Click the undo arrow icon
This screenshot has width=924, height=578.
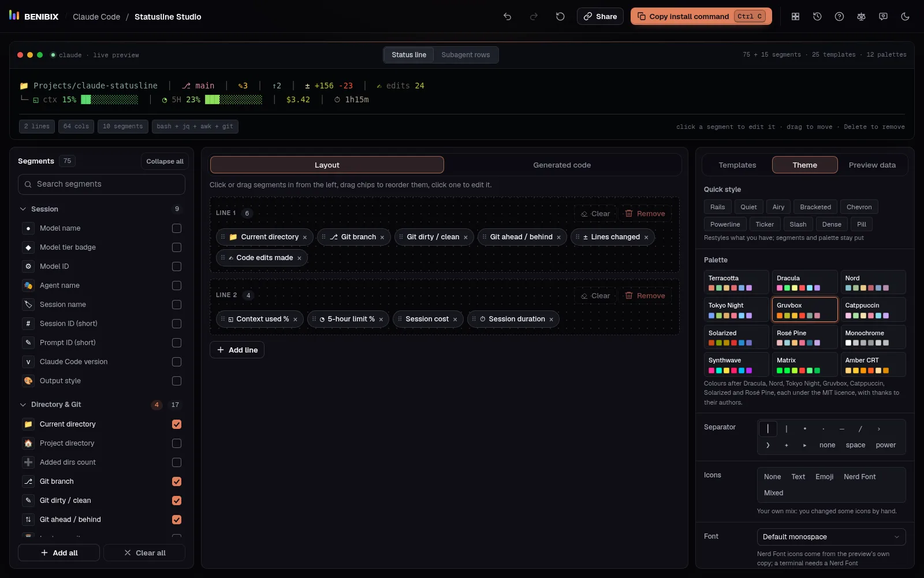point(507,17)
